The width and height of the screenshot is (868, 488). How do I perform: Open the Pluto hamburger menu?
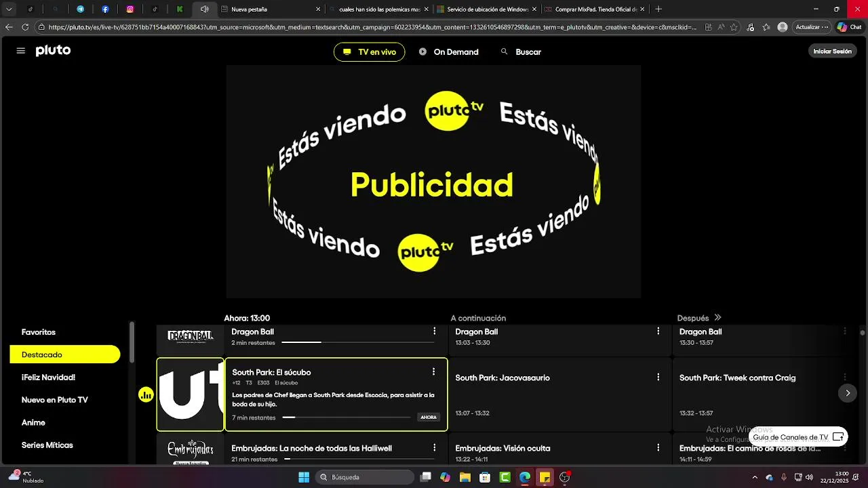(21, 51)
